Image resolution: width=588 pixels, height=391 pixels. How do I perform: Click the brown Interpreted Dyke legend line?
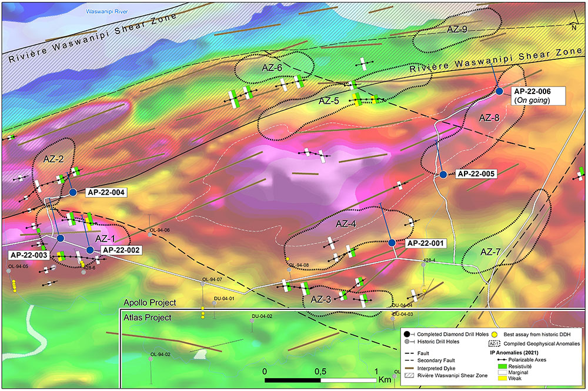click(409, 368)
